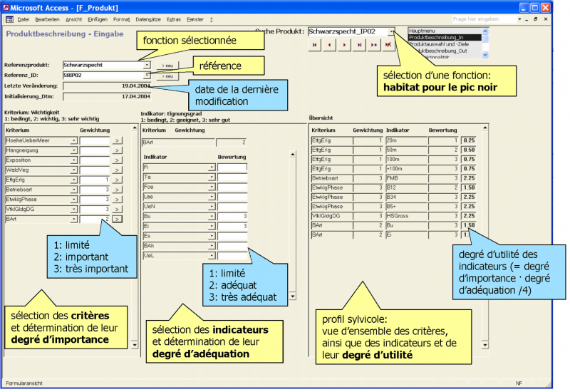The image size is (570, 392).
Task: Open WaldVeg criterion detail arrow button
Action: (117, 170)
